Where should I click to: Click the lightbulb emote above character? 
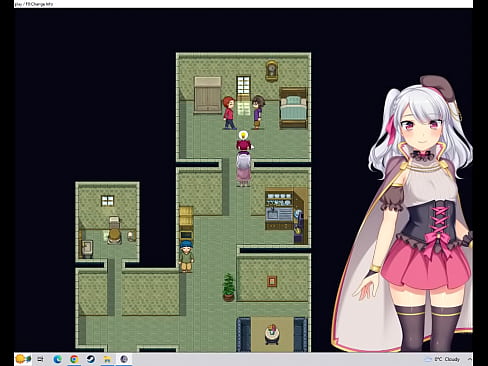click(244, 135)
